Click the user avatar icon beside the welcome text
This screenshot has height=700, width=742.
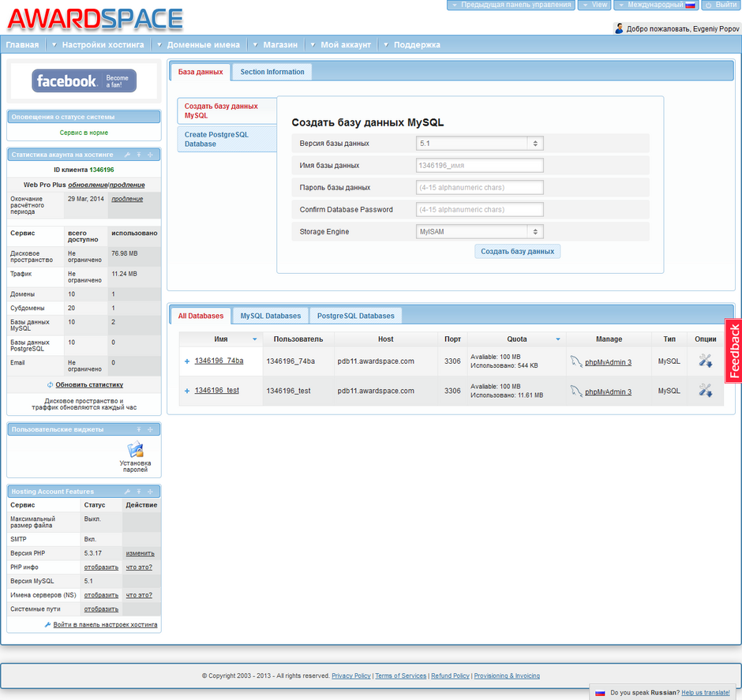point(619,28)
